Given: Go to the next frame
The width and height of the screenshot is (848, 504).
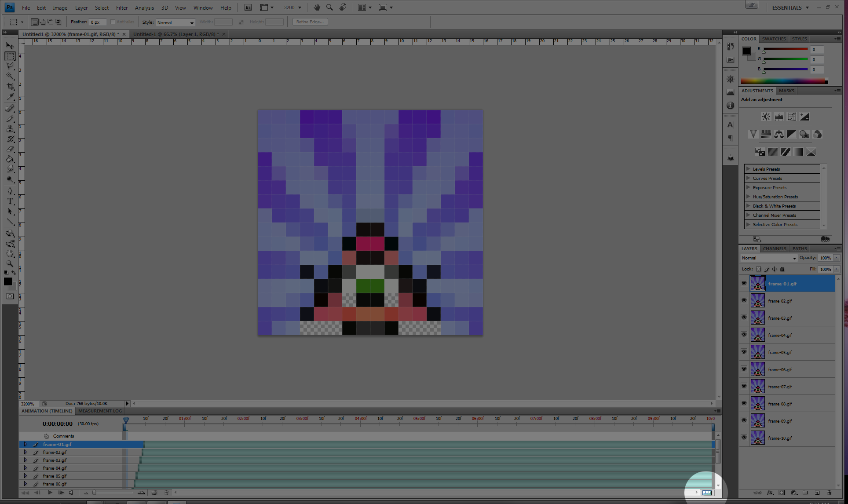Looking at the screenshot, I should click(x=61, y=493).
